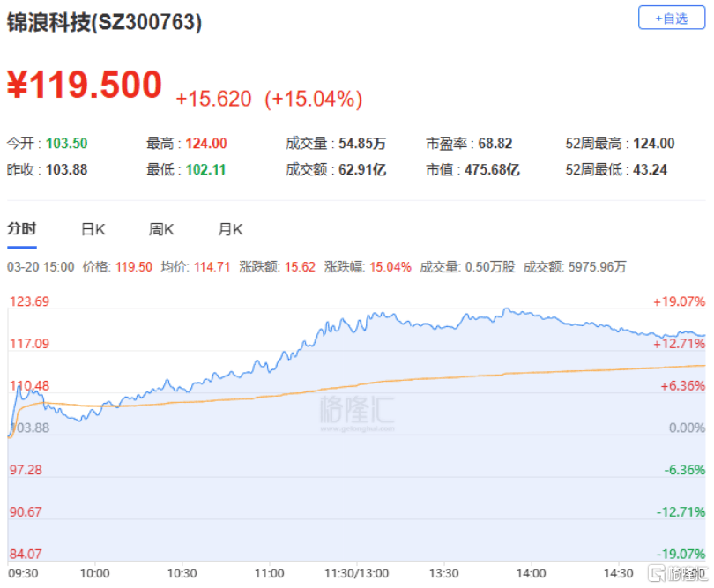
Task: Click the 09:30 time axis label
Action: point(24,572)
